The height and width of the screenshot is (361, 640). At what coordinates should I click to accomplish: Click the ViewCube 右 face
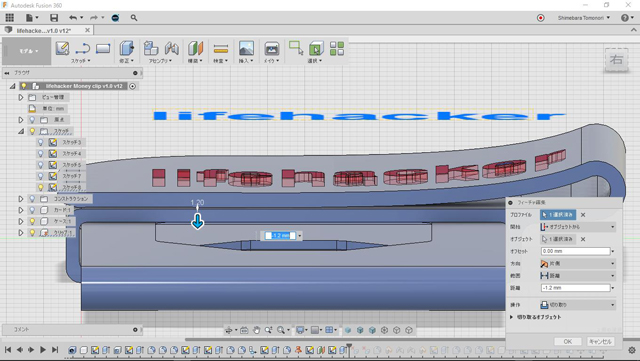[x=616, y=60]
